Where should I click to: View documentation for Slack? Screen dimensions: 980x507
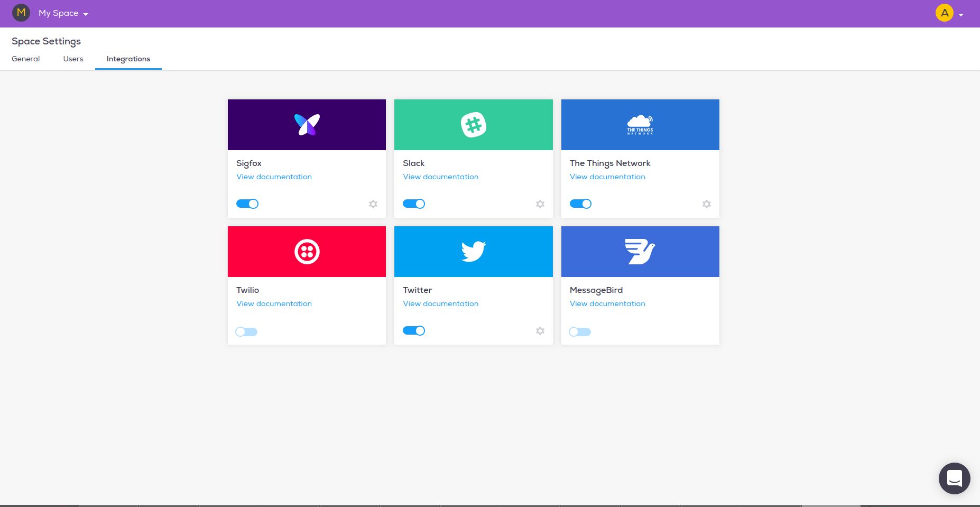tap(441, 177)
